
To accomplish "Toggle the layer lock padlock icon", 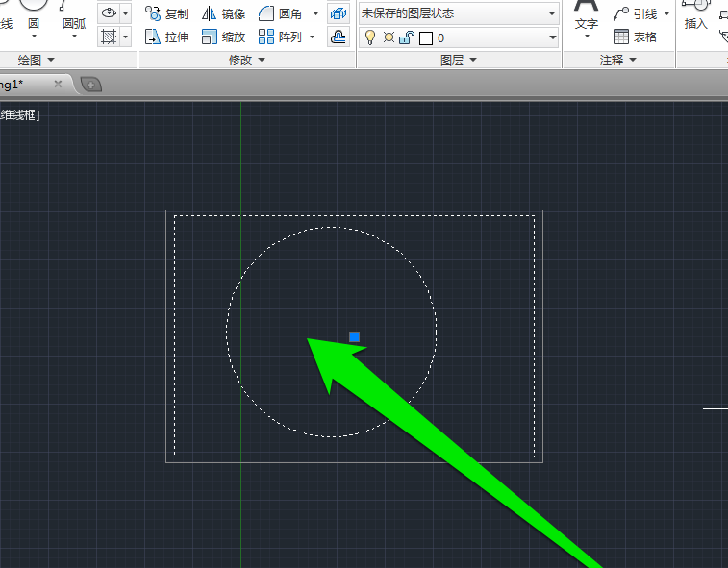I will [x=406, y=37].
